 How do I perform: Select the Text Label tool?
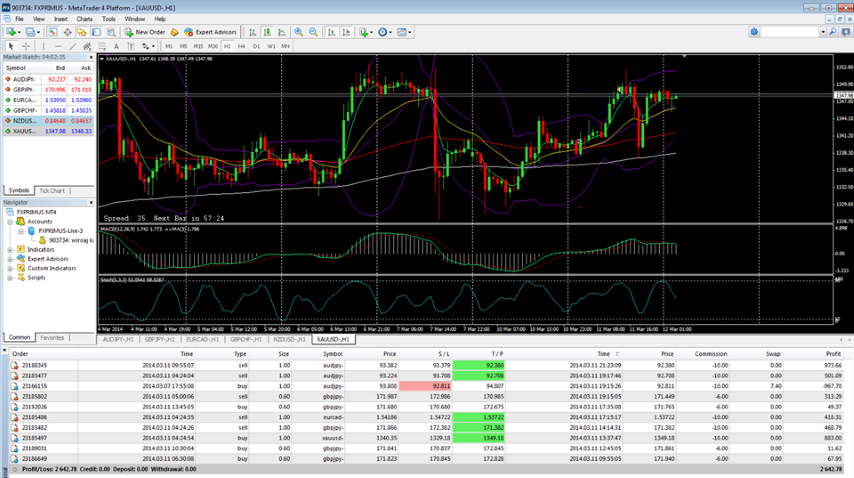(131, 46)
